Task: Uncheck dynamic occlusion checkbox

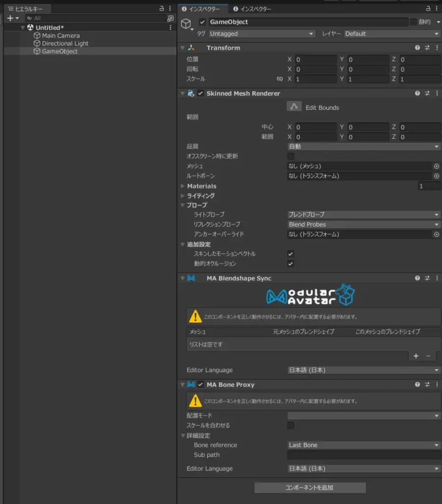Action: coord(291,264)
